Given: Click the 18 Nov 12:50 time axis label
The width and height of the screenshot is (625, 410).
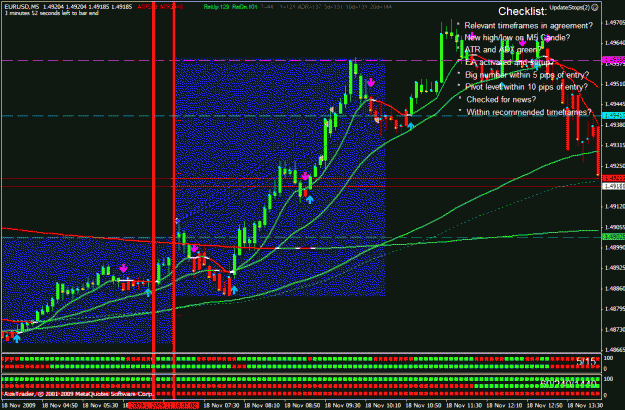Looking at the screenshot, I should pyautogui.click(x=543, y=406).
